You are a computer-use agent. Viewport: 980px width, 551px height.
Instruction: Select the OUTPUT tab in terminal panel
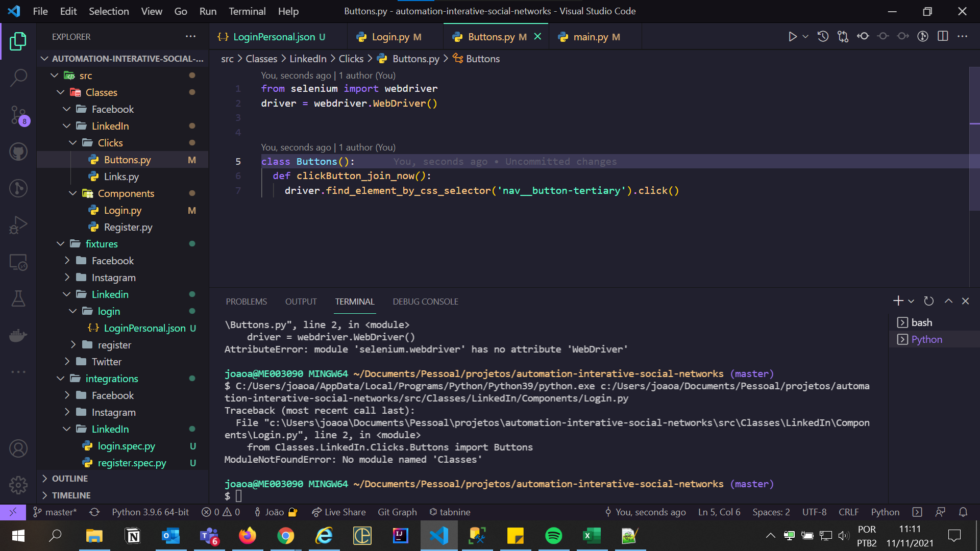[x=301, y=302]
